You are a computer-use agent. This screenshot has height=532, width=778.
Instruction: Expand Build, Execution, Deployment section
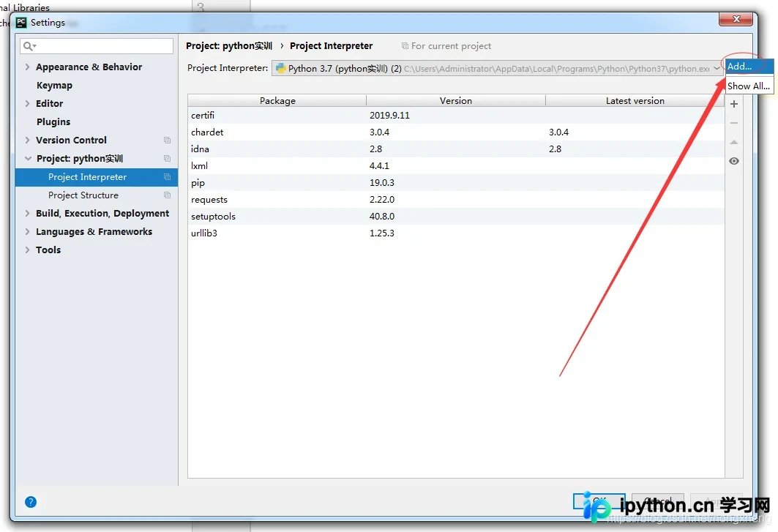point(27,214)
